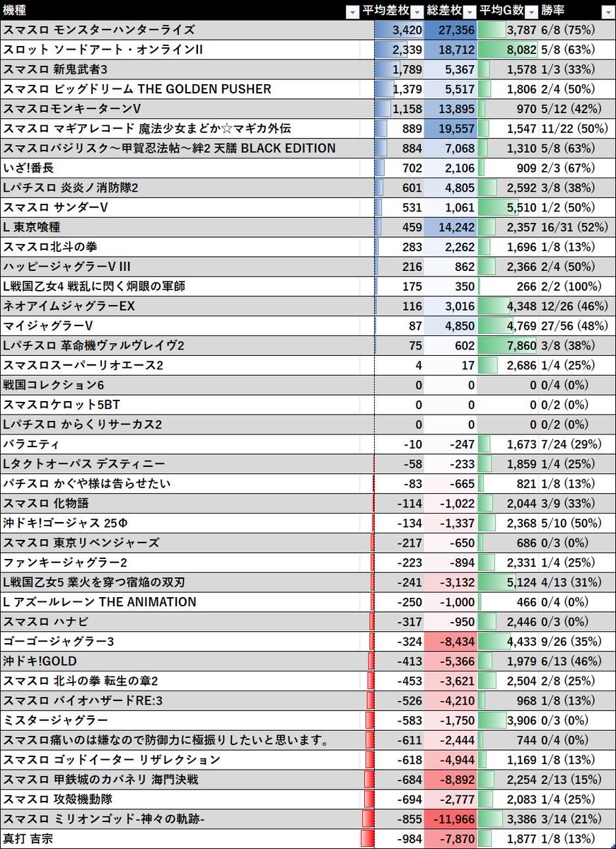Viewport: 616px width, 849px height.
Task: Click スマスロ ミリオンゴッド-神々の軌跡- cell
Action: (x=180, y=820)
